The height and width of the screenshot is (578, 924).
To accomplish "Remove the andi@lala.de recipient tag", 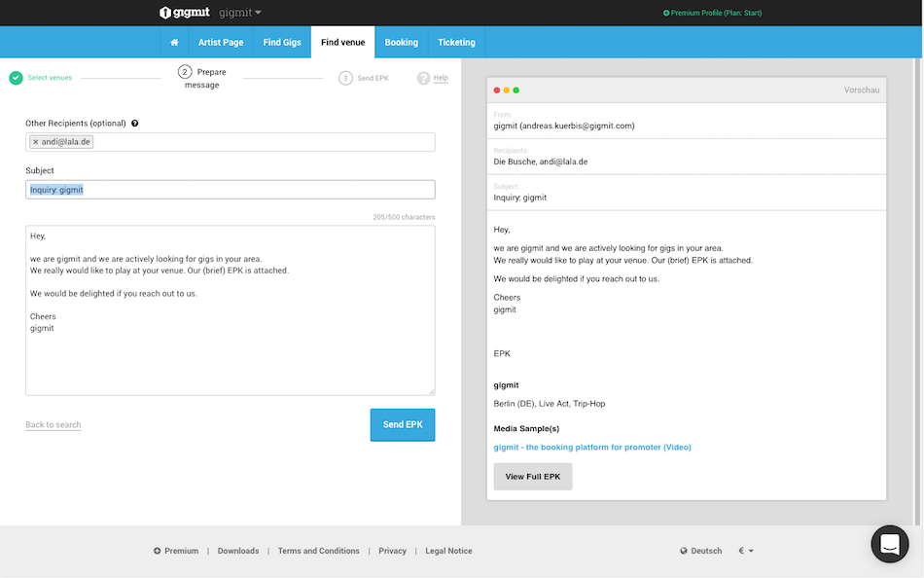I will pyautogui.click(x=35, y=142).
